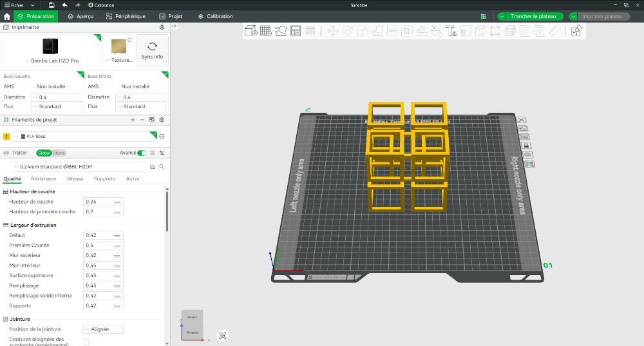
Task: Toggle the Avancé mode switch
Action: 142,153
